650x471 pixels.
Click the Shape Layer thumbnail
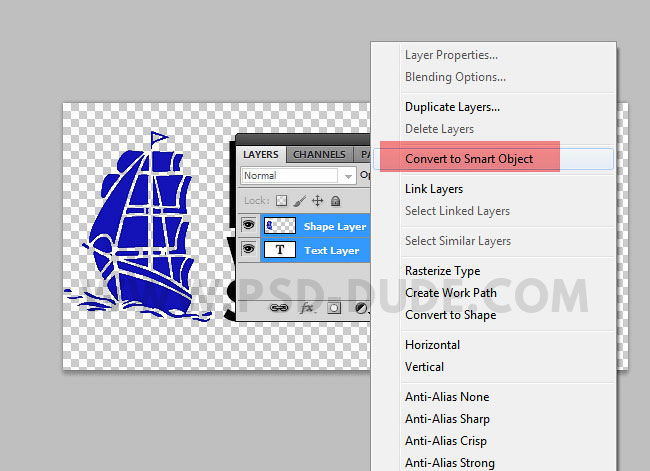(x=279, y=226)
